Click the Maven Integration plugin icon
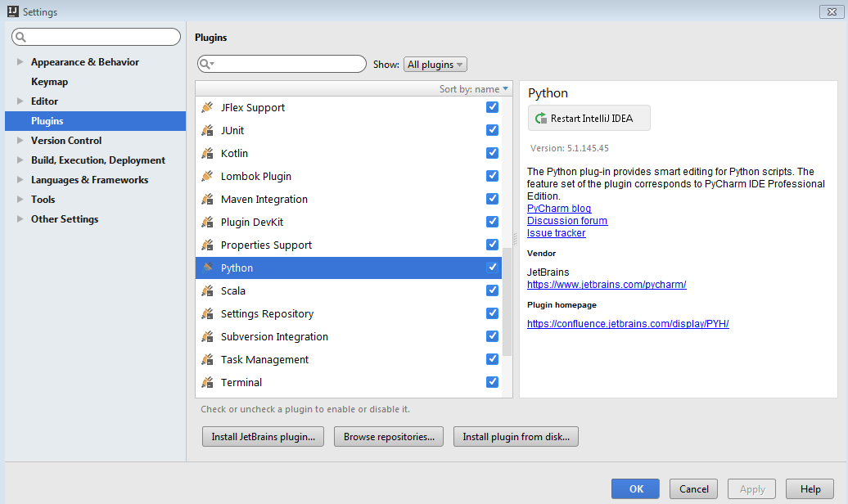This screenshot has height=504, width=848. (207, 199)
